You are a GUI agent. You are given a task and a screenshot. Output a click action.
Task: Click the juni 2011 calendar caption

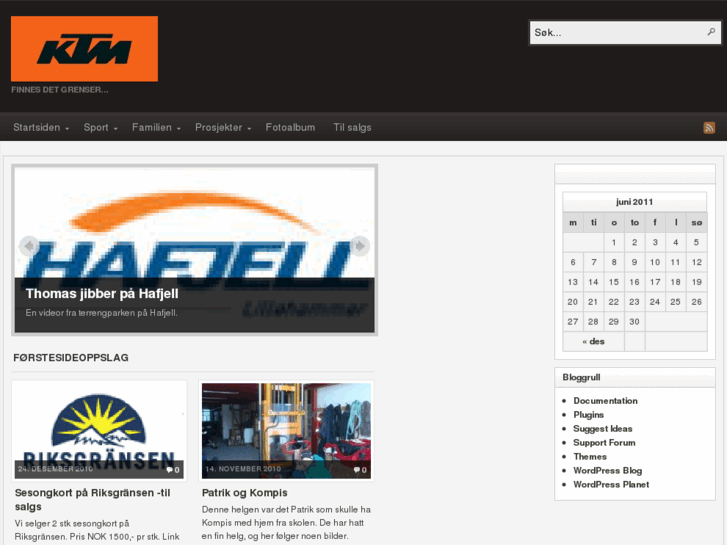click(x=634, y=202)
